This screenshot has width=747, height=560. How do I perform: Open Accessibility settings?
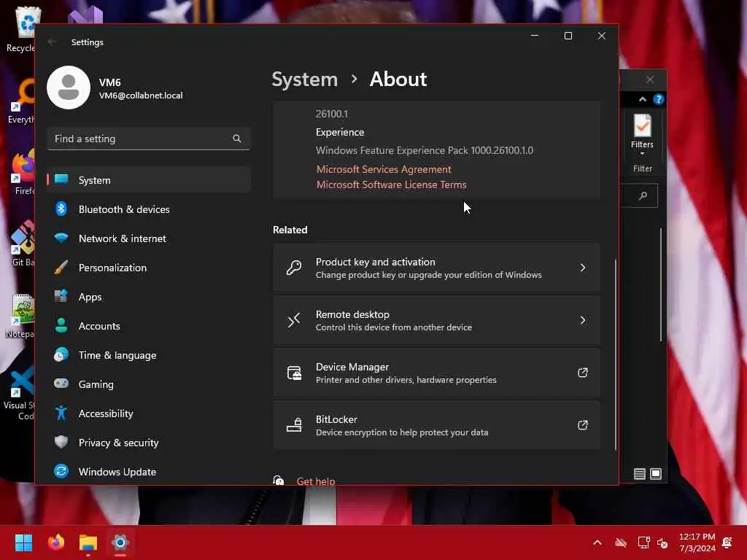click(149, 413)
